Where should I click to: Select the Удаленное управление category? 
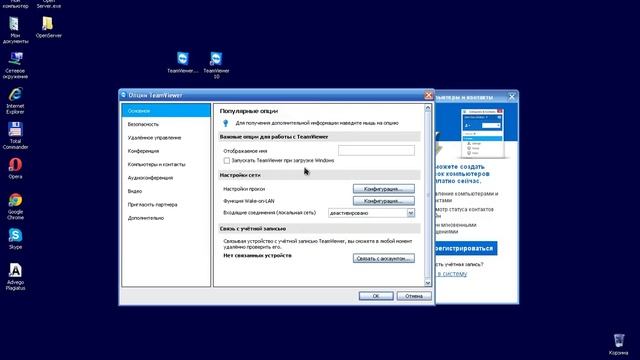point(166,138)
